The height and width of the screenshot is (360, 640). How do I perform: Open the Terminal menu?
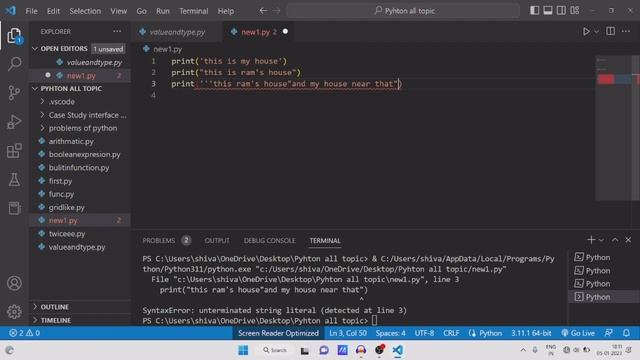click(x=193, y=11)
